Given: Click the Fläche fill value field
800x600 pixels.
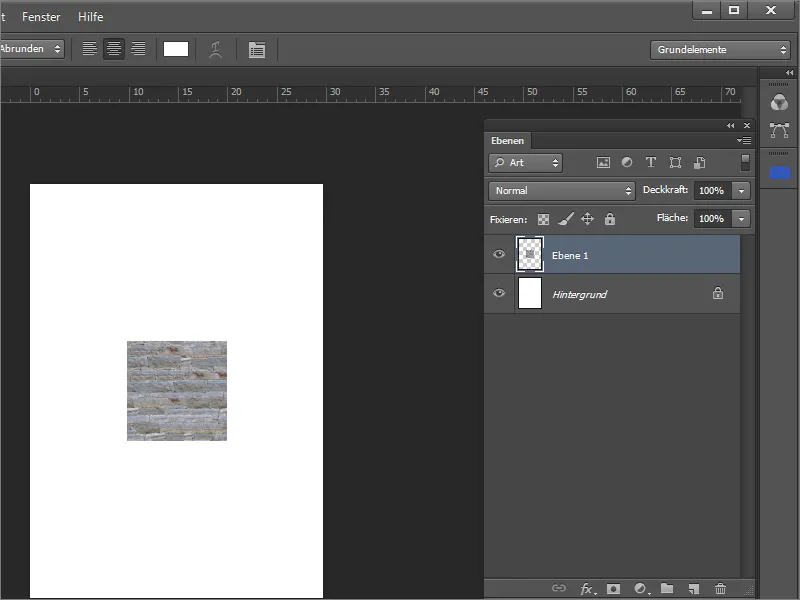Looking at the screenshot, I should (x=712, y=219).
